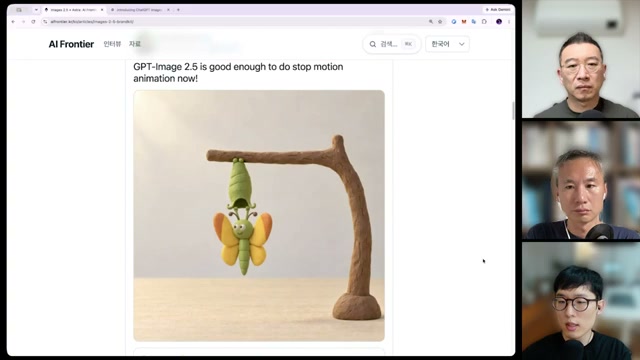Click the 검색 search box
Screen dimensions: 640x360
(x=392, y=44)
